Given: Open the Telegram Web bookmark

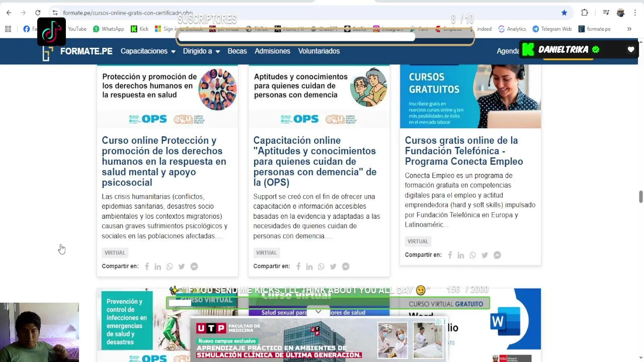Looking at the screenshot, I should pos(552,29).
